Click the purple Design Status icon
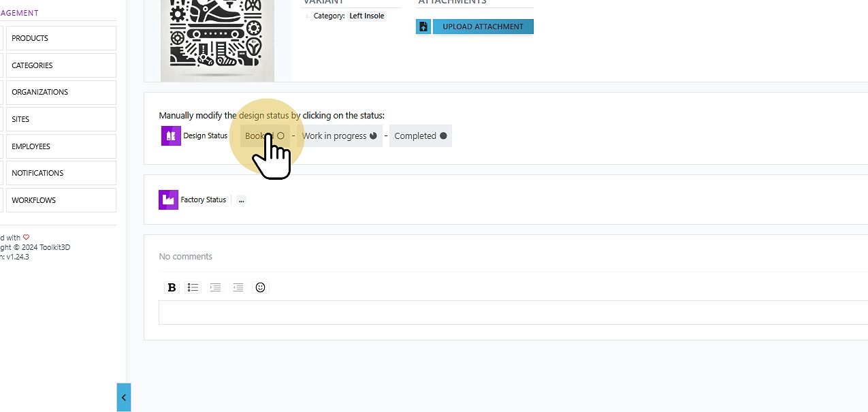868x412 pixels. pyautogui.click(x=171, y=136)
